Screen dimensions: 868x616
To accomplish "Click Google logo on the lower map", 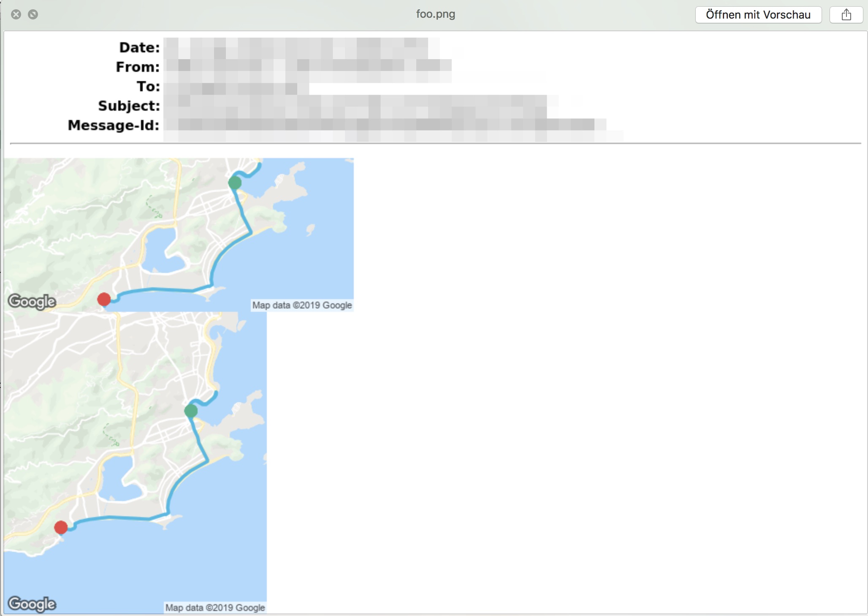I will coord(32,604).
